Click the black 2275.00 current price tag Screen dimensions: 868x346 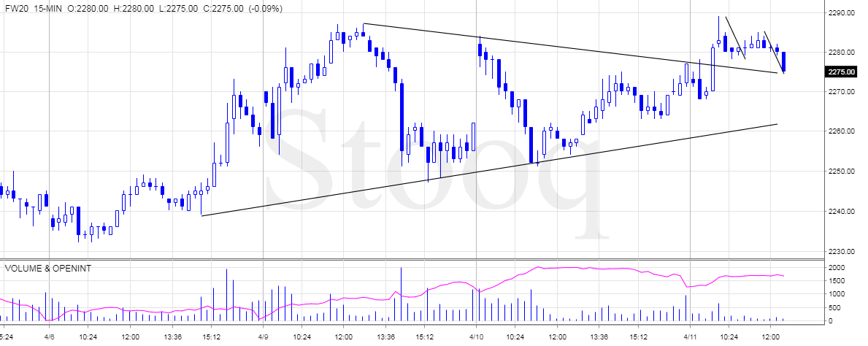tap(840, 72)
